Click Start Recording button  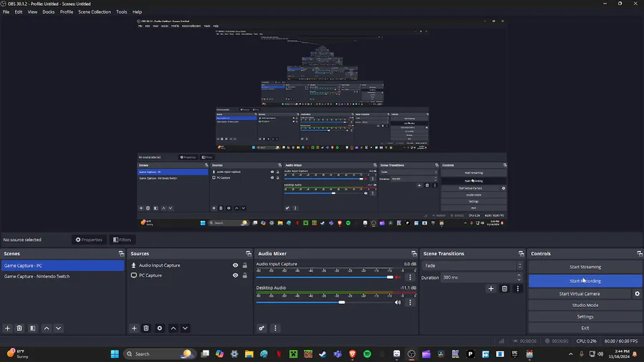(x=585, y=281)
